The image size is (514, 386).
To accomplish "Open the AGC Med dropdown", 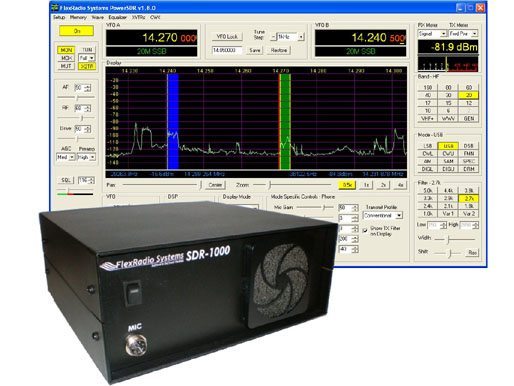I will click(66, 157).
